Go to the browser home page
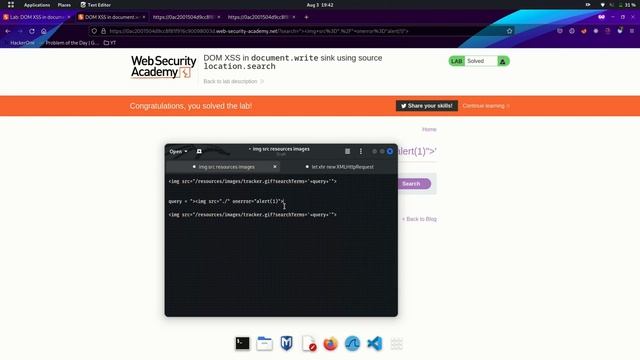This screenshot has height=360, width=640. pyautogui.click(x=44, y=31)
